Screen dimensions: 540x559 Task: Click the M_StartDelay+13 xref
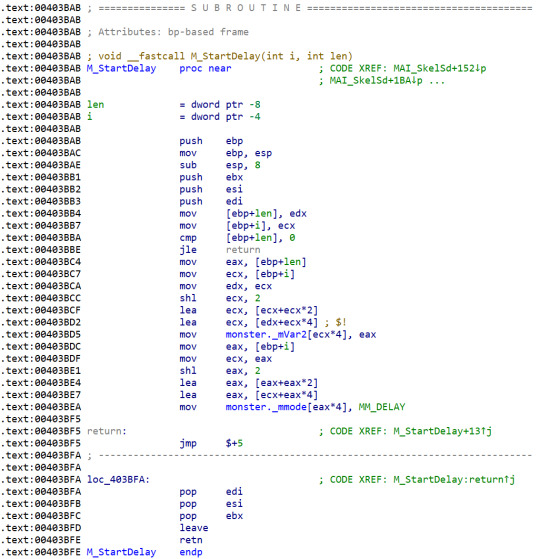442,431
